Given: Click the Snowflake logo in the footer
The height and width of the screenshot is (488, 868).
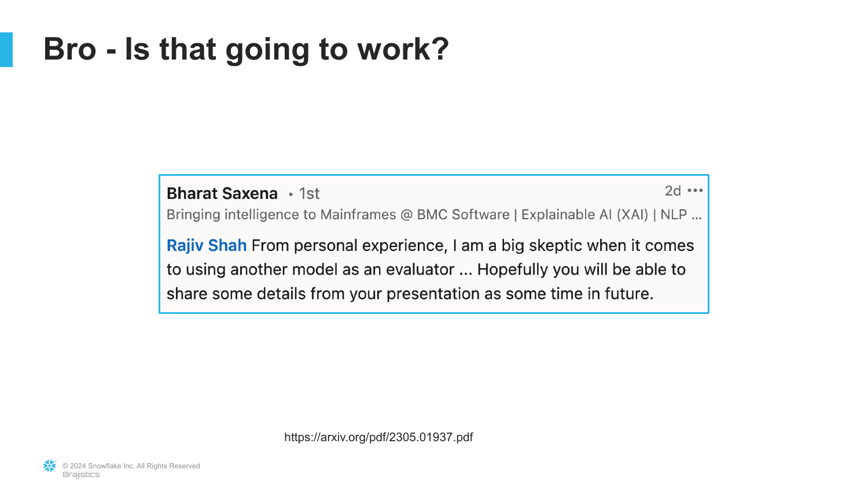Looking at the screenshot, I should coord(50,465).
